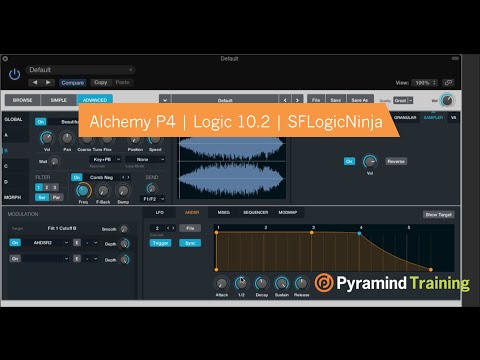This screenshot has height=360, width=480.
Task: Select next Alchemy preset in name bar
Action: [x=297, y=100]
